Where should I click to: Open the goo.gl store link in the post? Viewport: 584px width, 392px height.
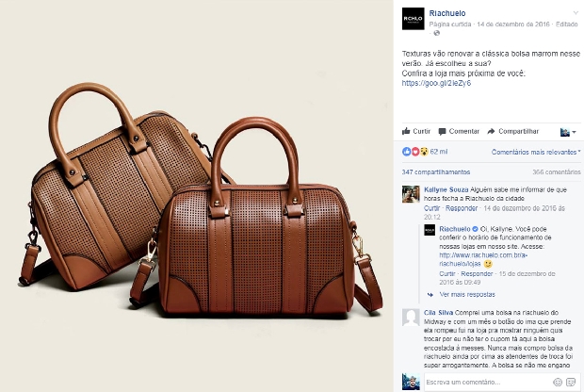click(436, 83)
